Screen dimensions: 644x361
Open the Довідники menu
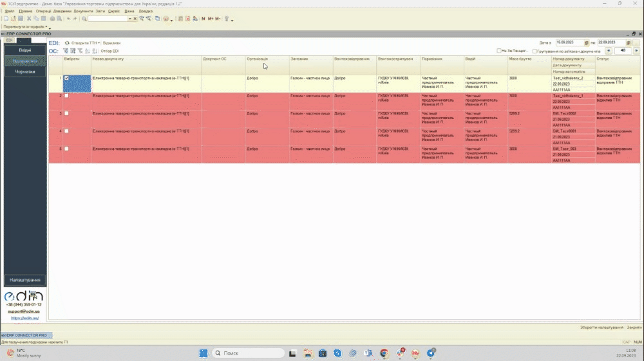62,11
